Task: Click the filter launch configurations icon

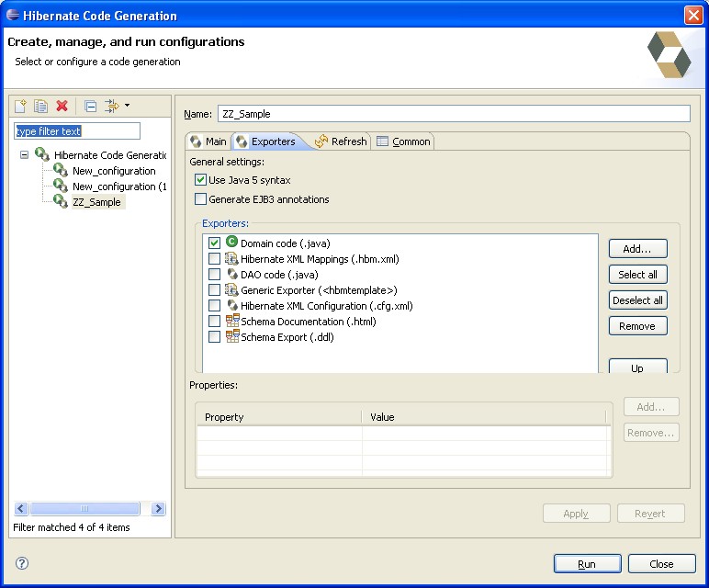Action: point(112,106)
